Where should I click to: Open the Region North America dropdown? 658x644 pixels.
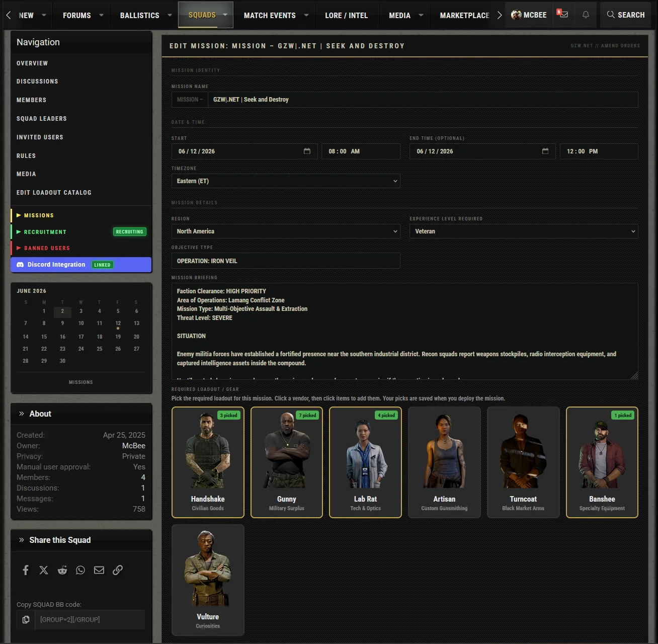286,231
